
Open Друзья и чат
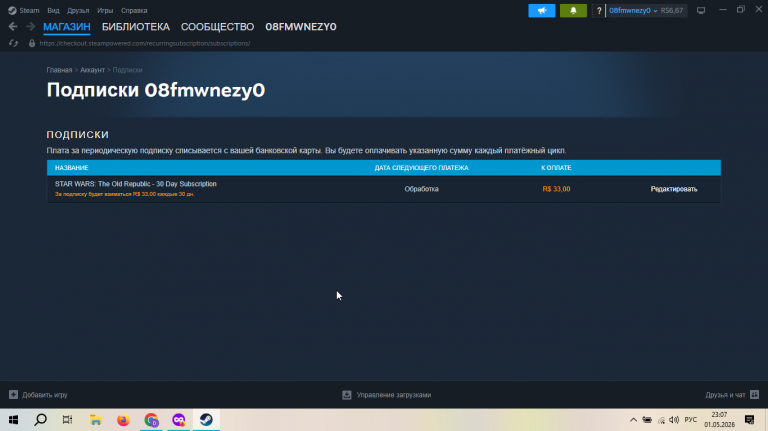point(725,395)
